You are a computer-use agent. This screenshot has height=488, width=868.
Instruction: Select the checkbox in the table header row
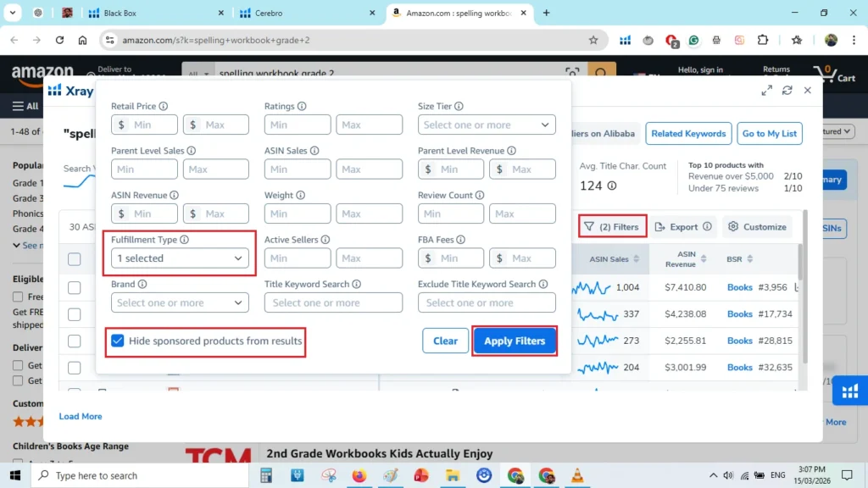tap(74, 259)
